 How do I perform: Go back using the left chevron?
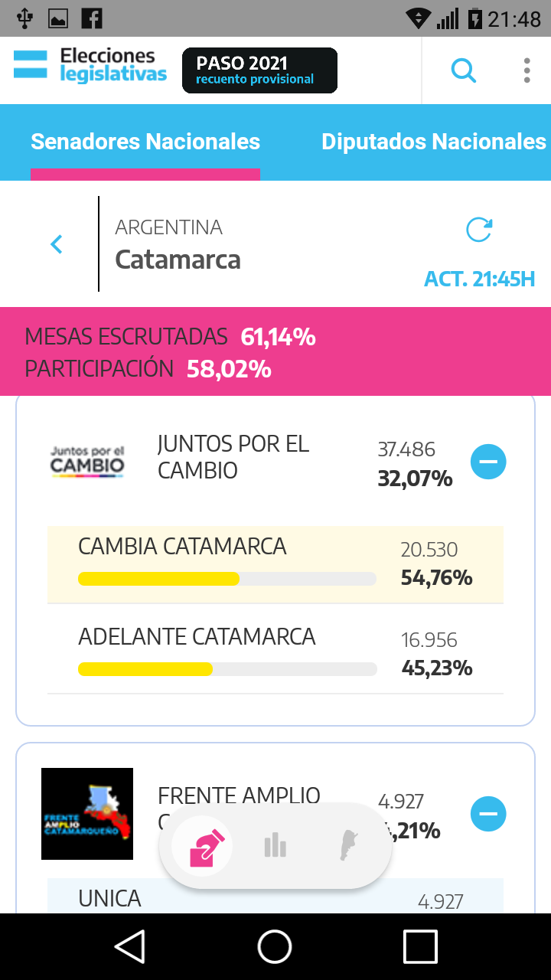(56, 244)
